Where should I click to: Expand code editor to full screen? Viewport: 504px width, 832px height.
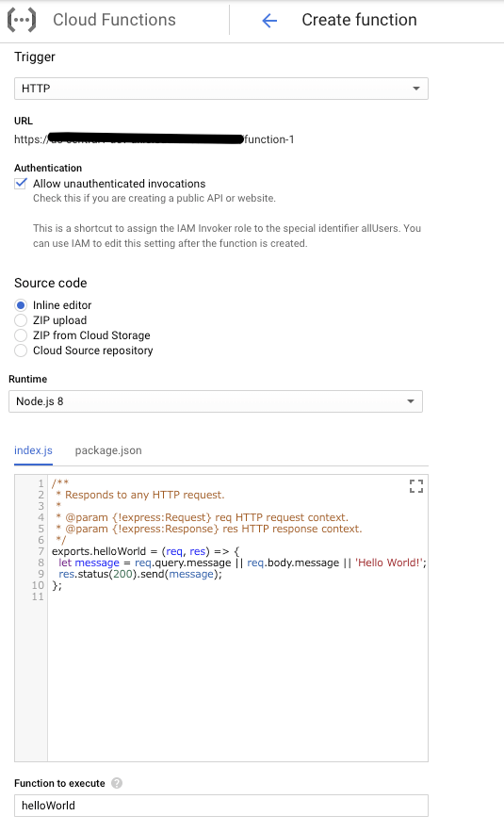416,486
